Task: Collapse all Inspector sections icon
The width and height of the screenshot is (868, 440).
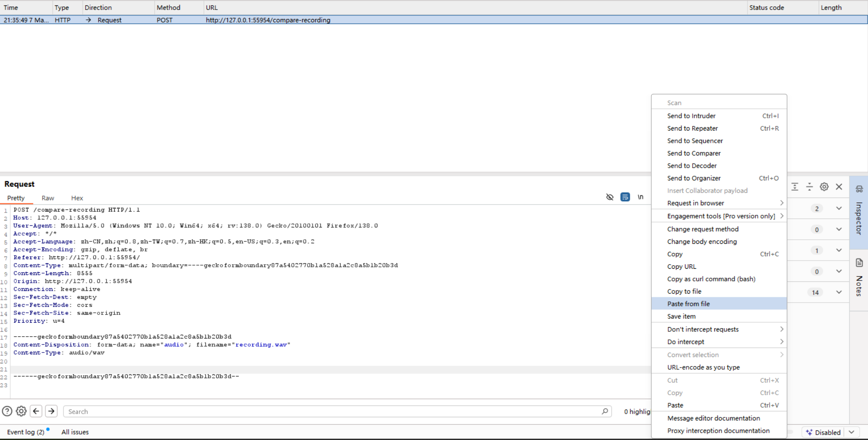Action: (810, 187)
